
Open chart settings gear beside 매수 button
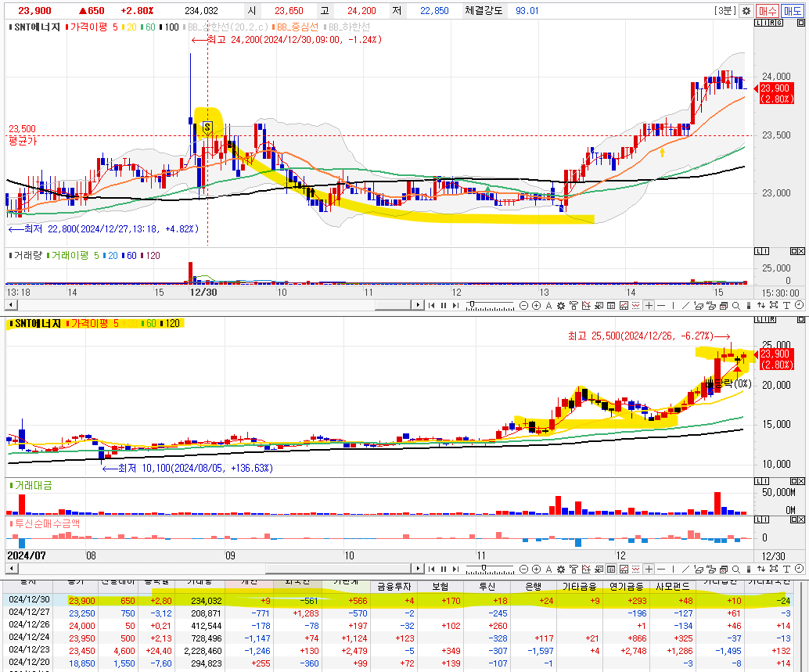746,11
